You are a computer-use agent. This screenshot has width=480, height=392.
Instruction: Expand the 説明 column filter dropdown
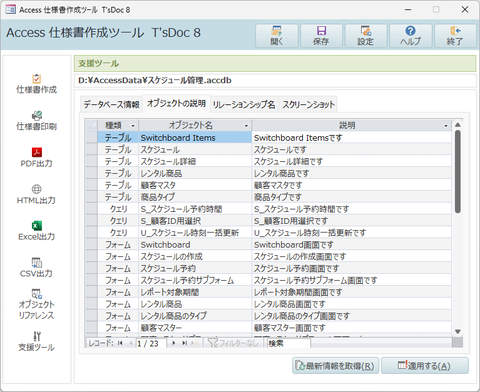coord(446,126)
